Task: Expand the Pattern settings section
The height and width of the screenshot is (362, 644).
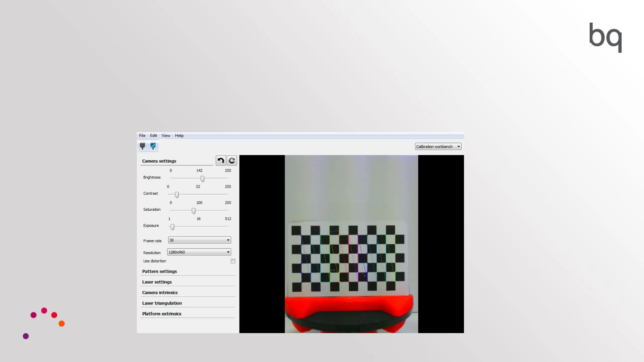Action: click(x=159, y=271)
